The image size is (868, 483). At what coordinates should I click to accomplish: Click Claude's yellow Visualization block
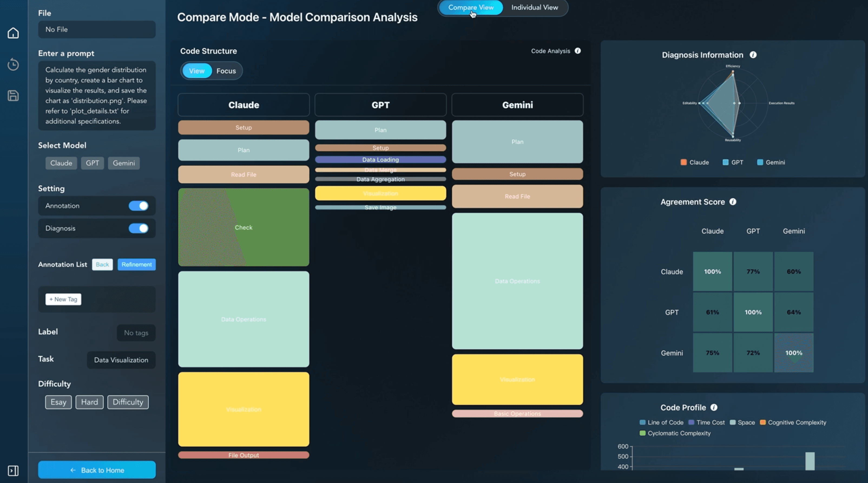tap(244, 409)
